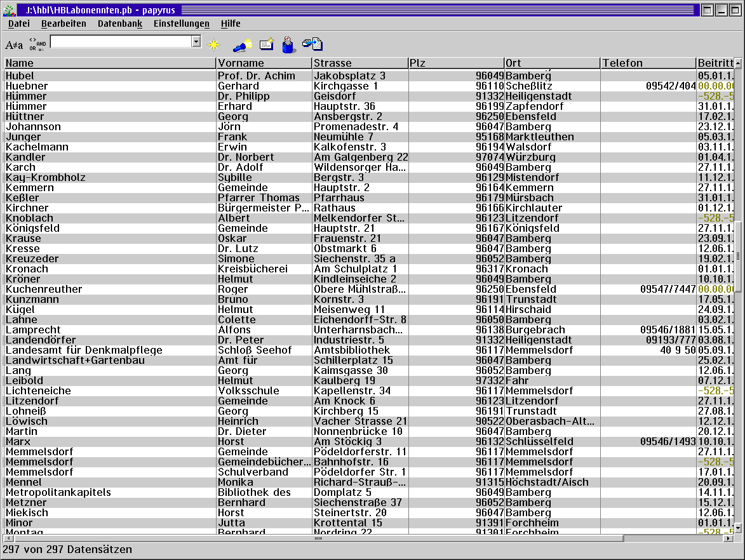This screenshot has height=560, width=745.
Task: Click the horizontal scrollbar right arrow
Action: 729,538
